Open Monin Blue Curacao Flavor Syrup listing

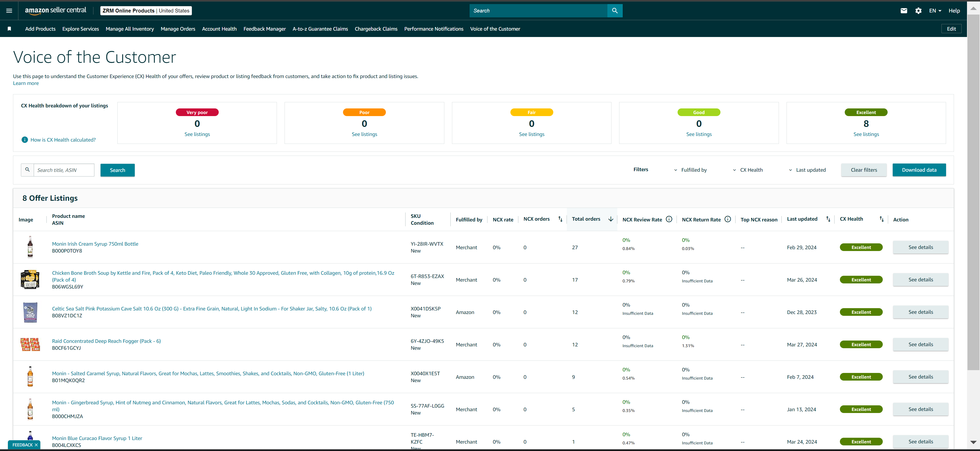pyautogui.click(x=97, y=438)
